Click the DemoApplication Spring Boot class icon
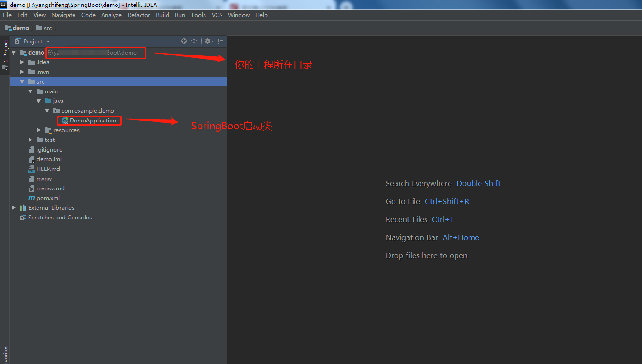Viewport: 642px width, 364px height. click(65, 121)
